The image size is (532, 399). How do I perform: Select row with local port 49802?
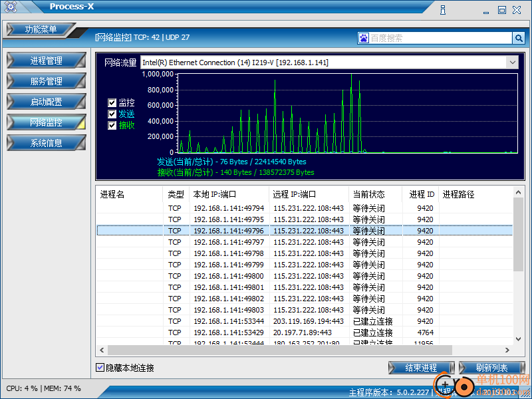point(305,299)
